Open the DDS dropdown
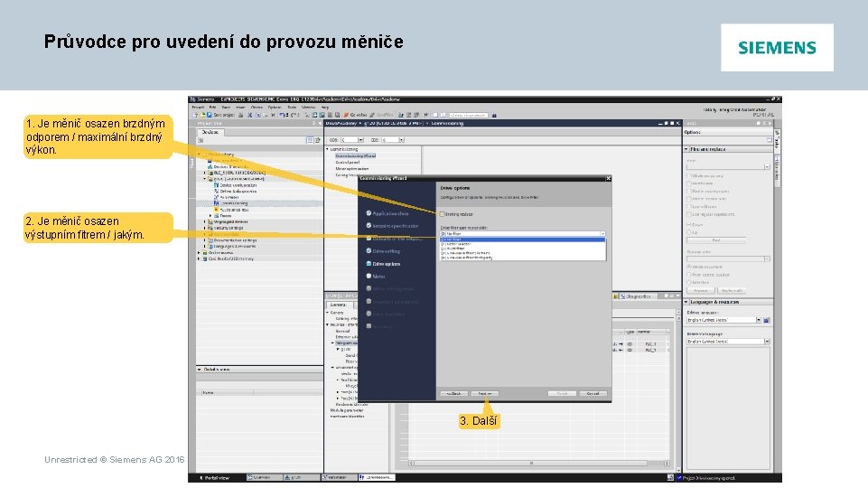The width and height of the screenshot is (868, 488). (x=402, y=140)
